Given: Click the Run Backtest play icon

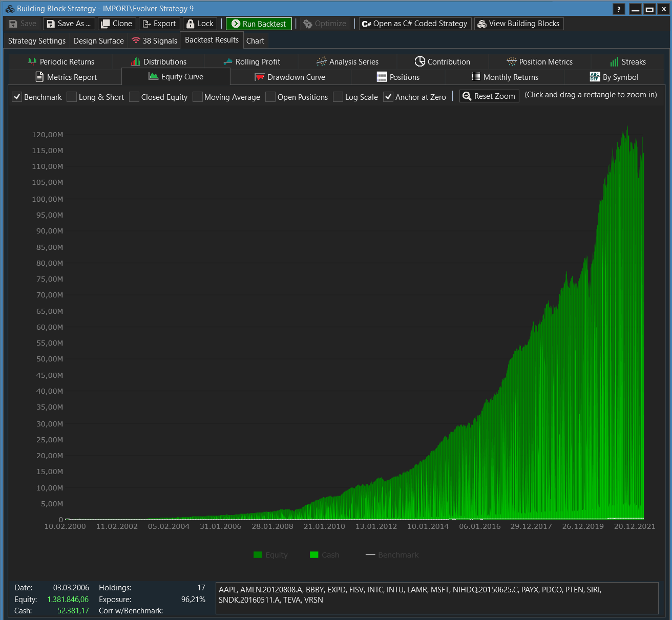Looking at the screenshot, I should pos(236,24).
